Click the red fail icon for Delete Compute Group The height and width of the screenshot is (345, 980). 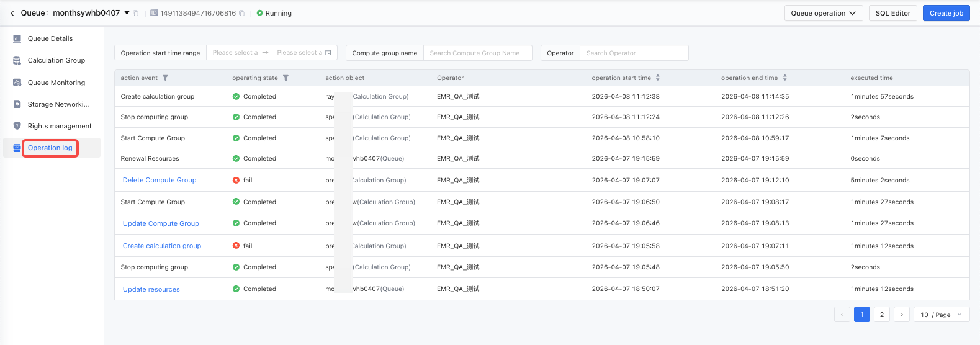(236, 180)
